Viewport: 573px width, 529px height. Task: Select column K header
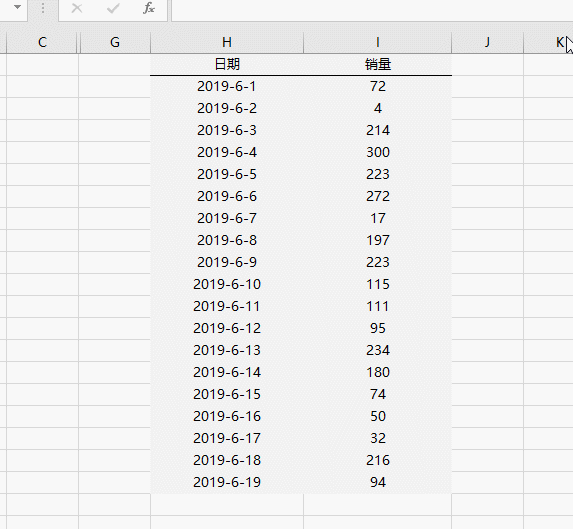pos(548,42)
